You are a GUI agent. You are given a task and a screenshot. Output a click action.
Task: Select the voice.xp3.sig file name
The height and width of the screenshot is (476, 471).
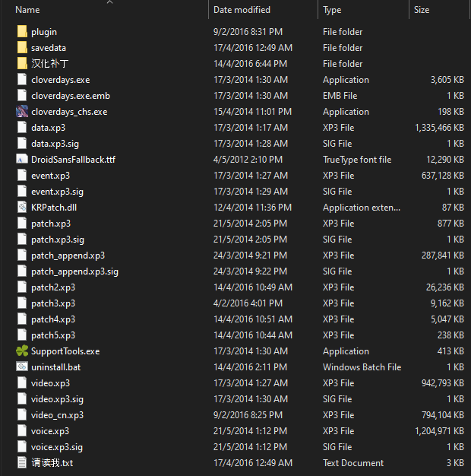pyautogui.click(x=57, y=447)
